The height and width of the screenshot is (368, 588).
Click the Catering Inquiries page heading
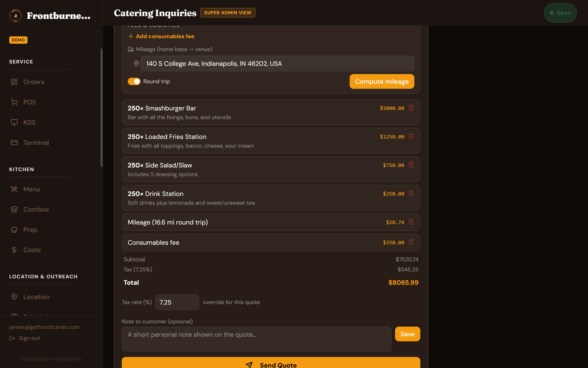click(155, 13)
